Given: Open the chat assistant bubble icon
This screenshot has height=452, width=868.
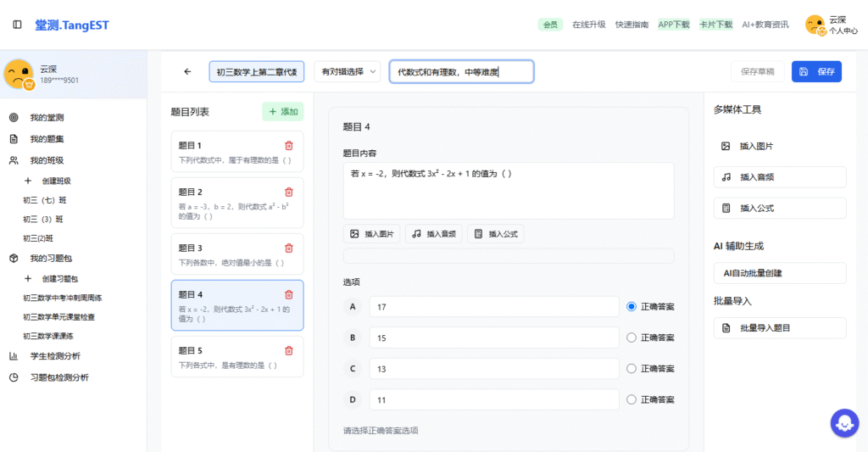Looking at the screenshot, I should (844, 421).
